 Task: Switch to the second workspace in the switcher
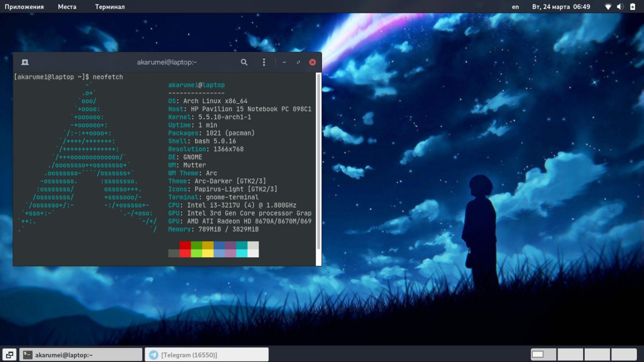[x=571, y=354]
